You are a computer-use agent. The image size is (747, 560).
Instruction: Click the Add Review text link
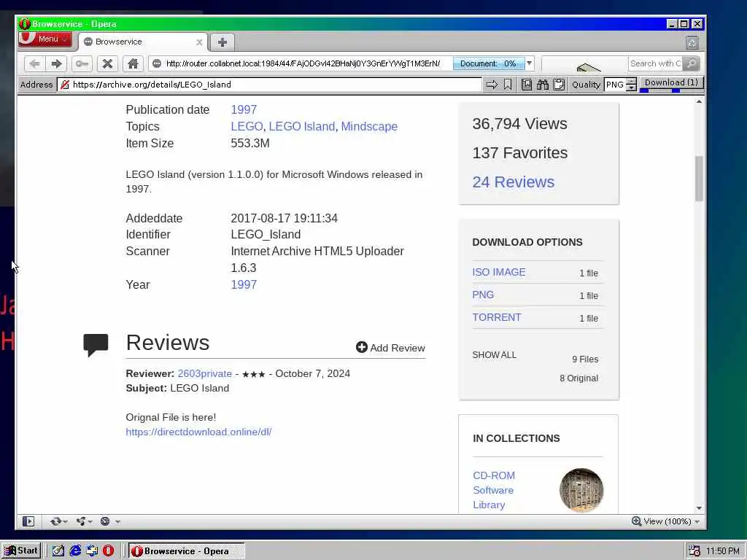(x=398, y=348)
